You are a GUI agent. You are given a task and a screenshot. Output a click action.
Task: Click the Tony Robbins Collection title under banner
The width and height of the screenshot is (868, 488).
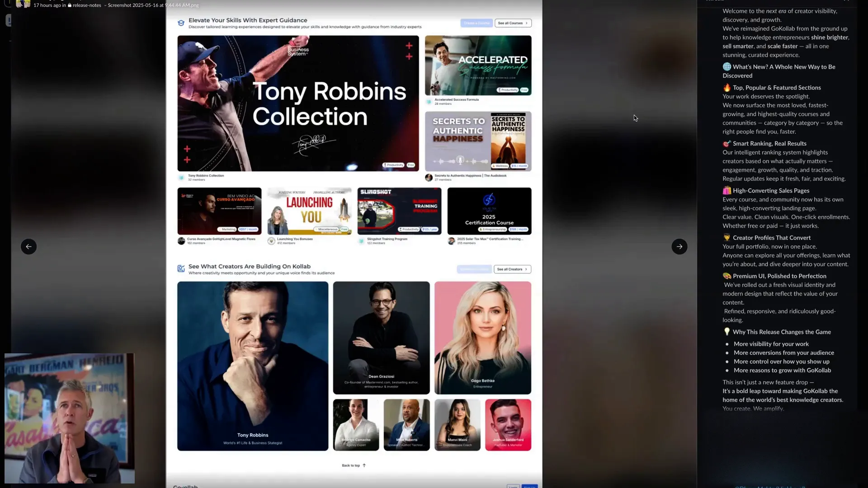point(206,176)
